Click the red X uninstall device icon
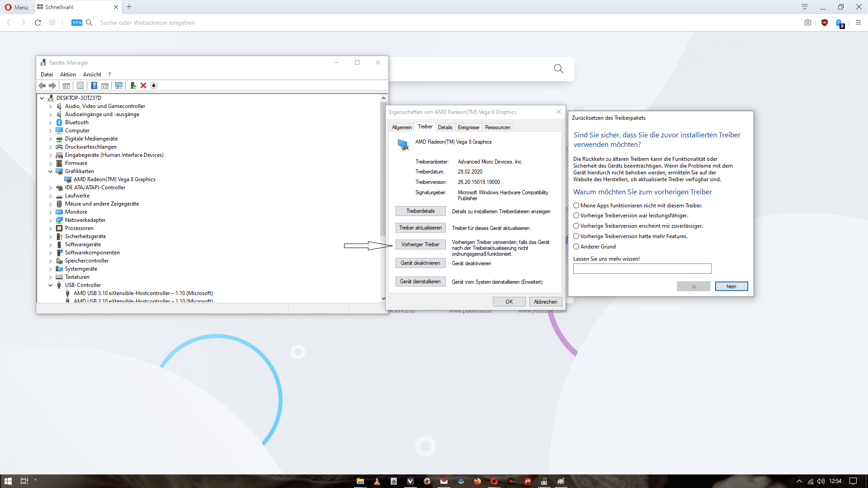 point(143,85)
